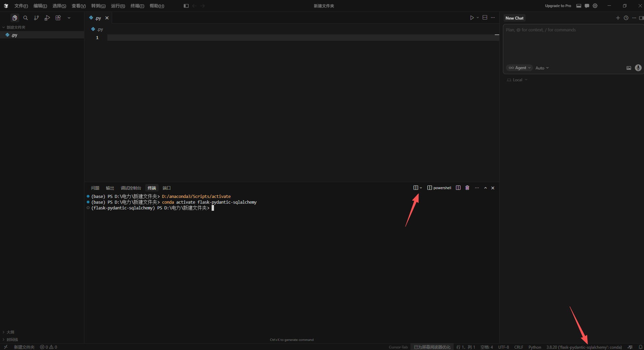The width and height of the screenshot is (644, 350).
Task: Attach an image to chat
Action: click(x=629, y=68)
